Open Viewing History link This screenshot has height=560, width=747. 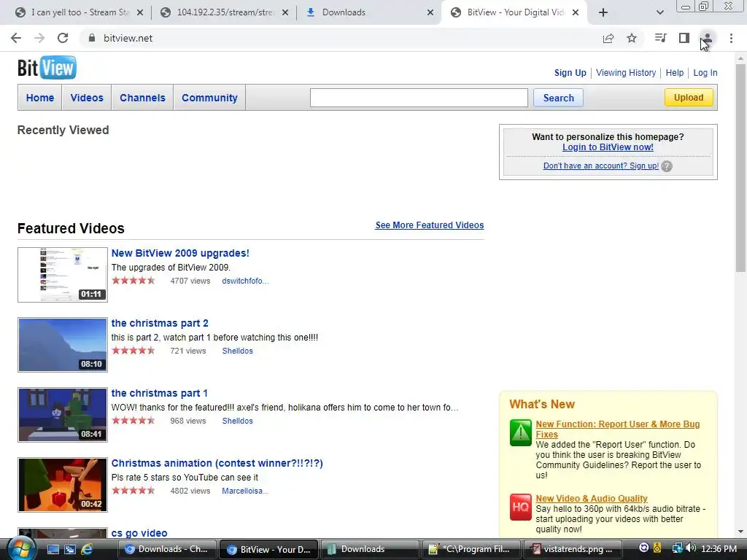[x=626, y=73]
